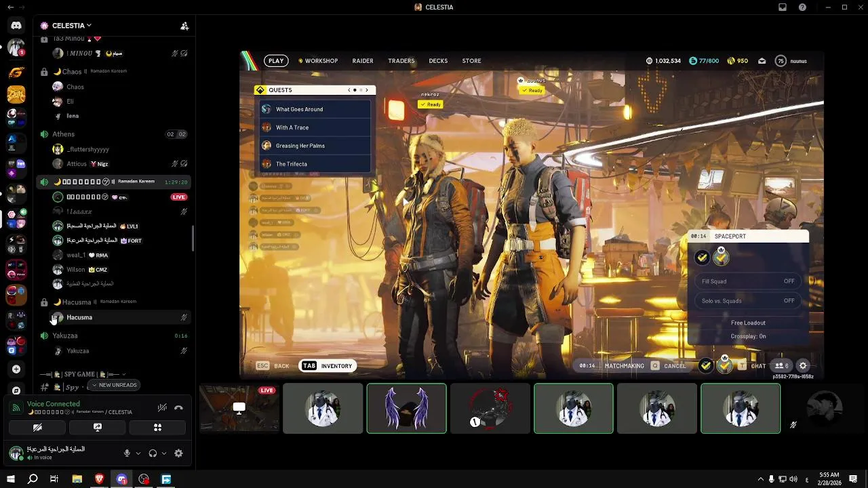Screen dimensions: 868x488
Task: Open Discover servers icon in sidebar
Action: [x=16, y=391]
